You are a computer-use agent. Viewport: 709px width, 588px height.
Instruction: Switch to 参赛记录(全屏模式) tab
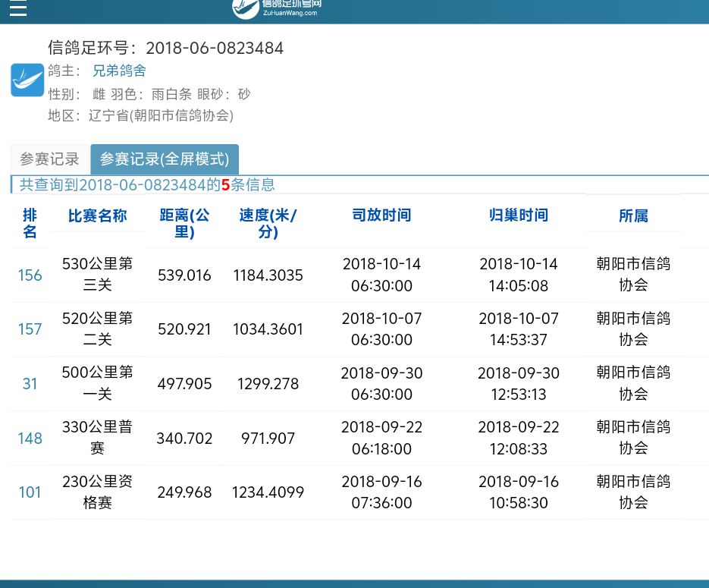pos(165,159)
